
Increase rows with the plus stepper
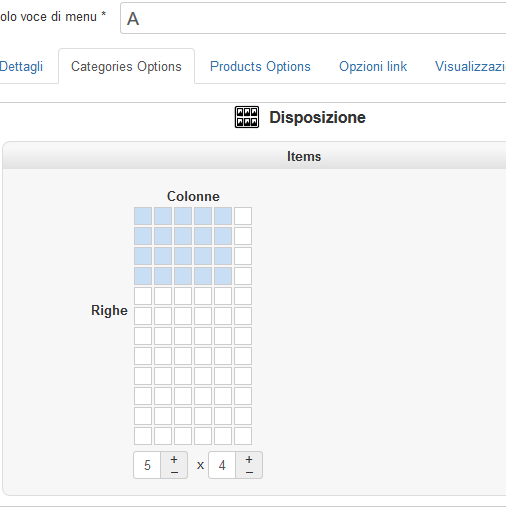point(249,459)
